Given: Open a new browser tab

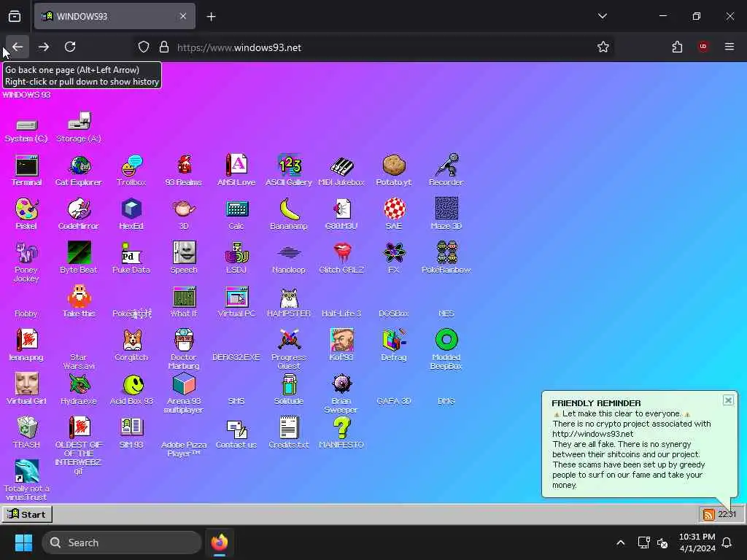Looking at the screenshot, I should (x=211, y=17).
